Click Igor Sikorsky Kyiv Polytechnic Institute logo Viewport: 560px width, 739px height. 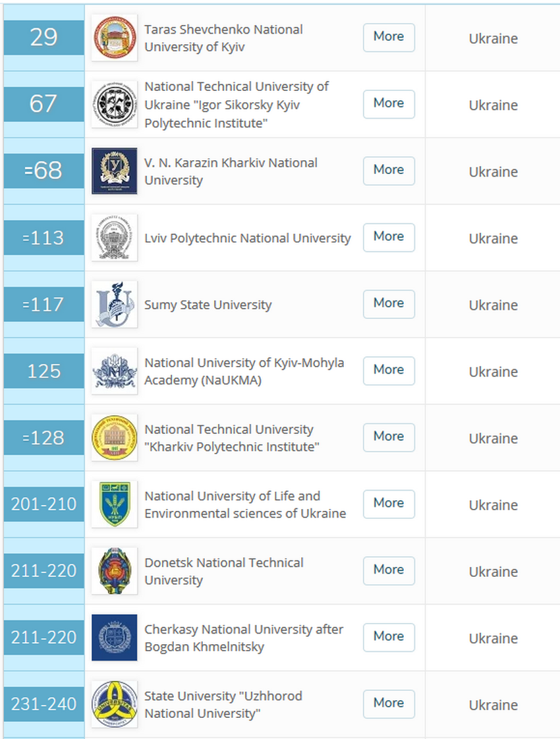tap(114, 104)
